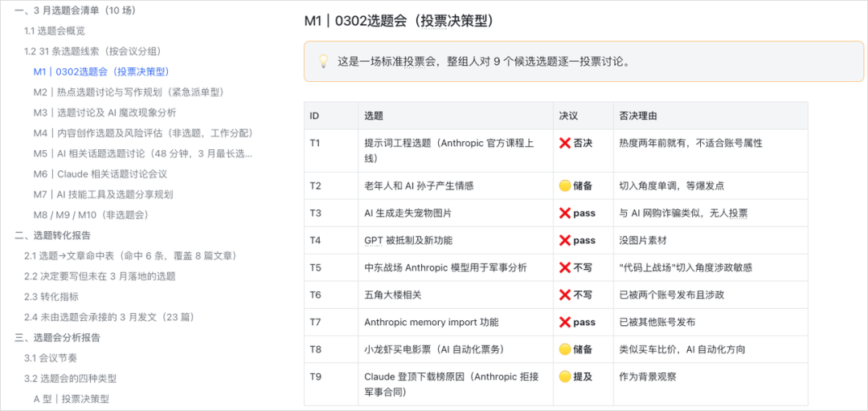This screenshot has width=868, height=411.
Task: Click the T6 ID cell
Action: pos(331,295)
